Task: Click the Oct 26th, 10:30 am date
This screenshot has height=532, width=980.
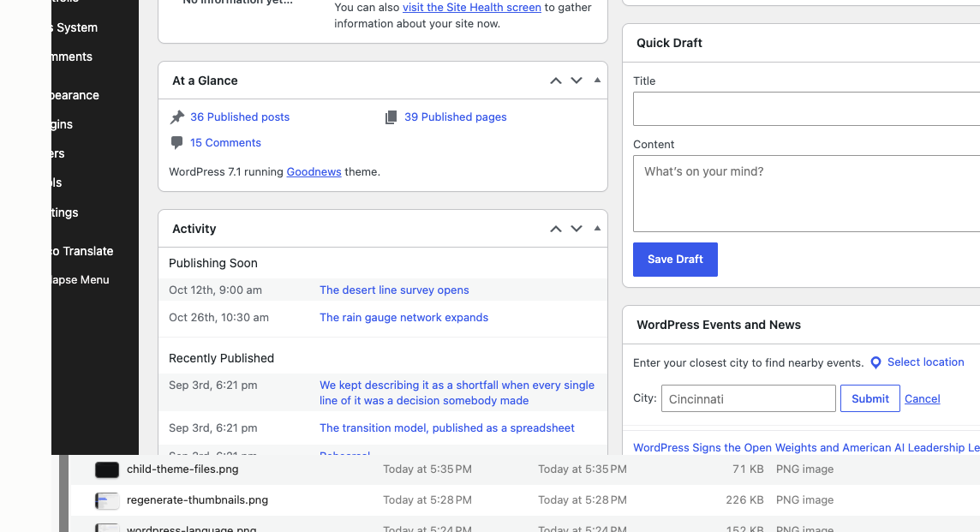Action: point(218,318)
